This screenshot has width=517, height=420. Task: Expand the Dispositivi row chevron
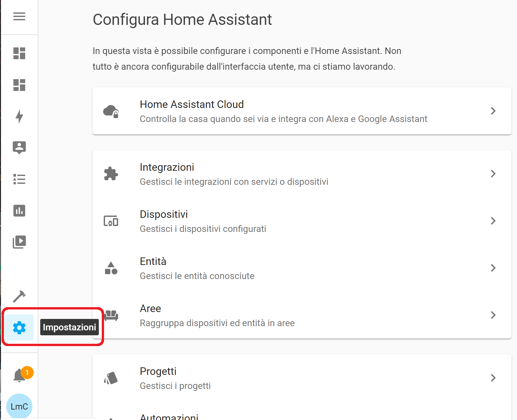pos(493,221)
